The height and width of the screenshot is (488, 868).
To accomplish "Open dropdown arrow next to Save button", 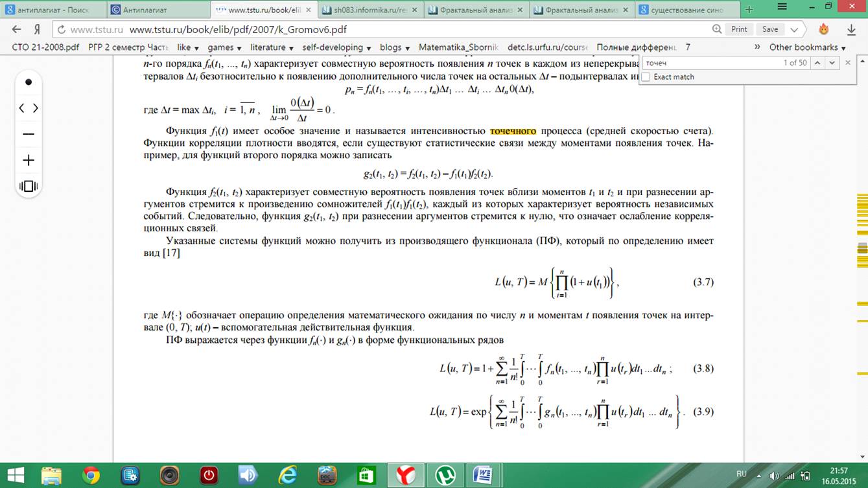I will click(794, 29).
